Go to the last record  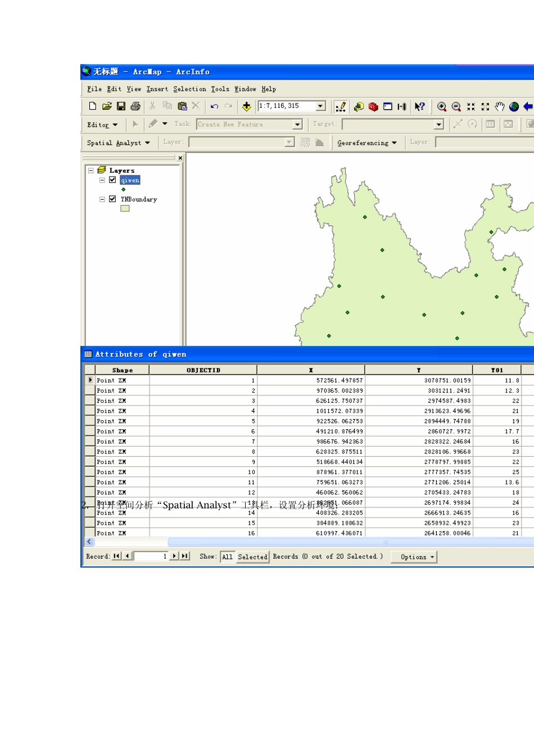(185, 556)
